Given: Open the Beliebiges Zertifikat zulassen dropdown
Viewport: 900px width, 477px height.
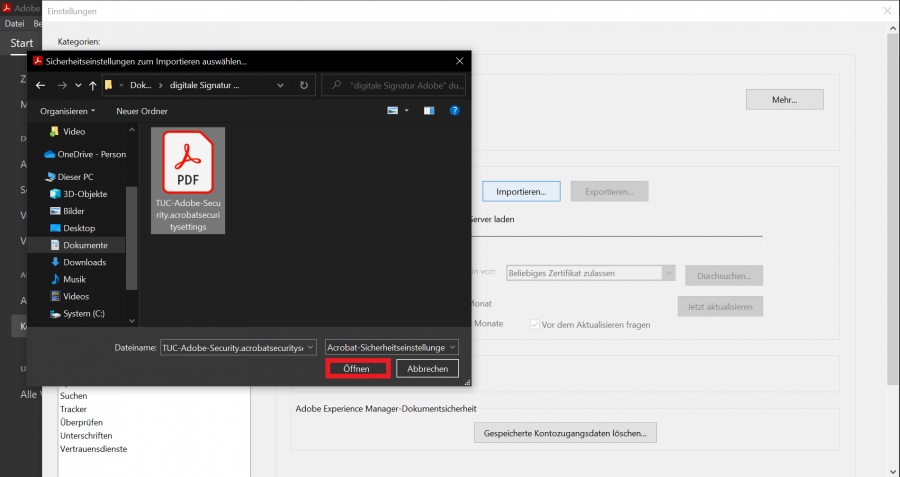Looking at the screenshot, I should [x=591, y=273].
